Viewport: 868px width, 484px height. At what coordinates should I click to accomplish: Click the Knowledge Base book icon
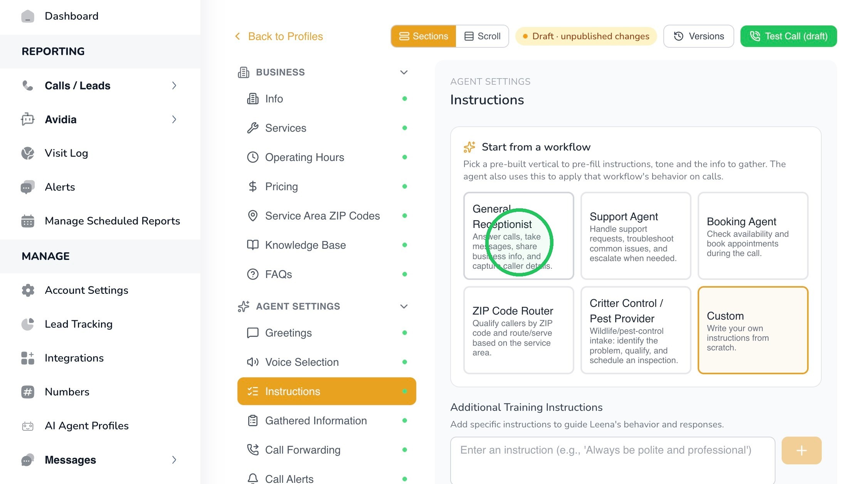point(252,245)
